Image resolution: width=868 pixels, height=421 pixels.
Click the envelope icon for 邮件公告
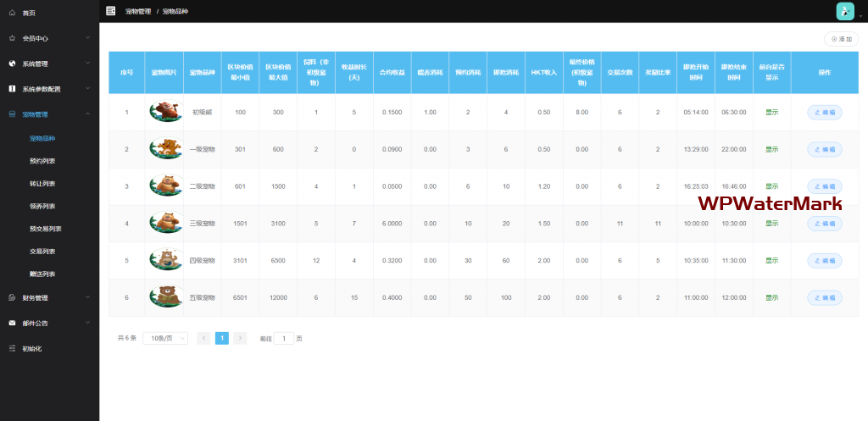(x=12, y=323)
